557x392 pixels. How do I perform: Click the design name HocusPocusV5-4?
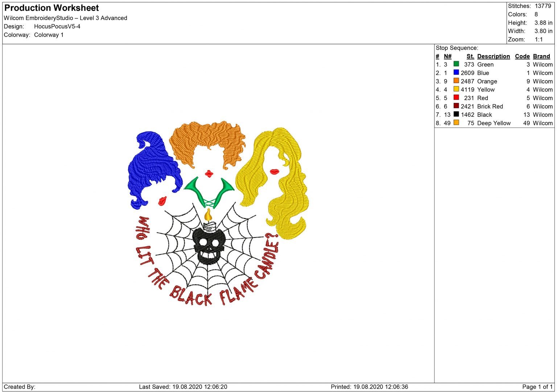(57, 26)
